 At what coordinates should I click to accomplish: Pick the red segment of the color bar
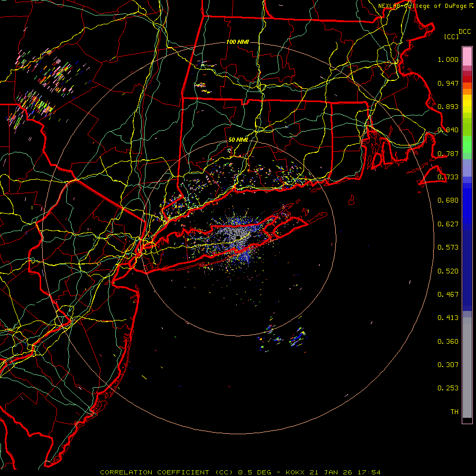467,79
